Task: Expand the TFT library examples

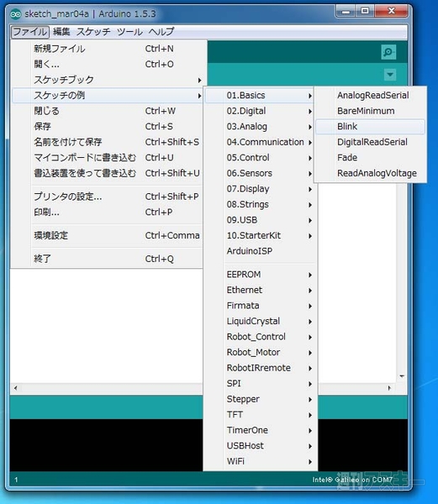Action: point(260,415)
